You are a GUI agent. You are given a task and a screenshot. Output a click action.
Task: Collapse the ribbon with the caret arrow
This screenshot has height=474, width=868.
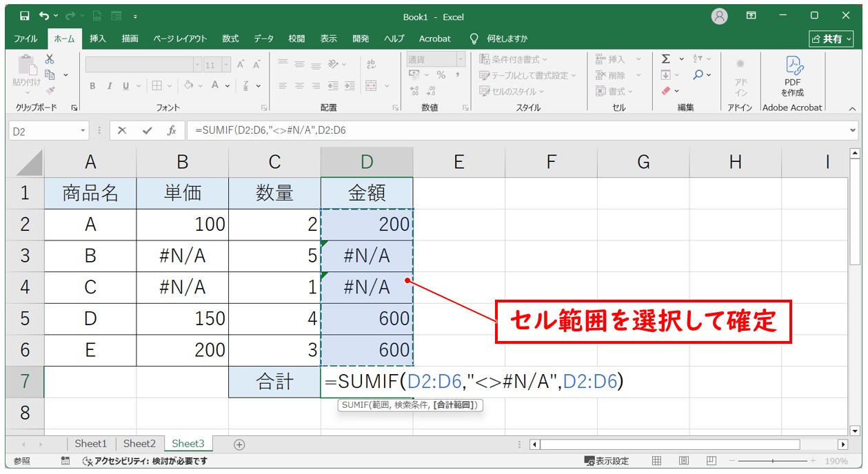click(852, 108)
